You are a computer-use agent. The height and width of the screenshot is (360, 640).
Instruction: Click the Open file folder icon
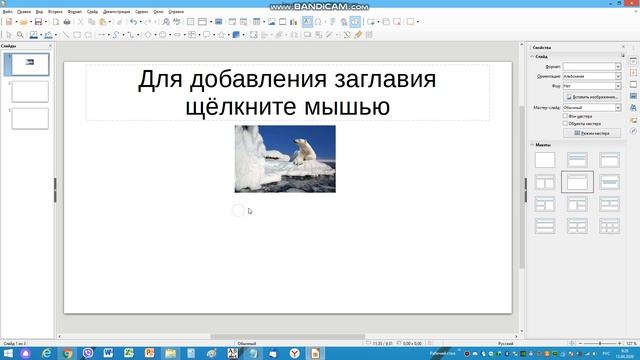point(24,22)
